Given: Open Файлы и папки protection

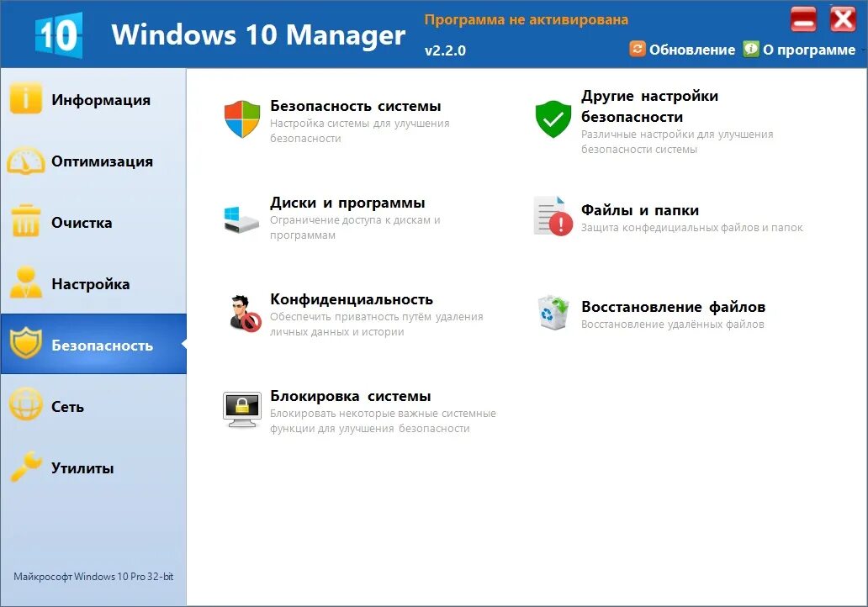Looking at the screenshot, I should click(x=639, y=210).
